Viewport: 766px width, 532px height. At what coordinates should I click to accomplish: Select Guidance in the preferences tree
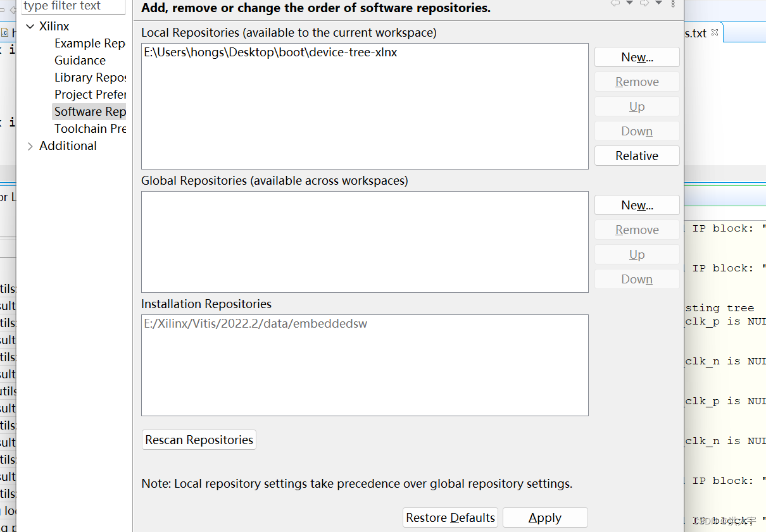pos(80,61)
